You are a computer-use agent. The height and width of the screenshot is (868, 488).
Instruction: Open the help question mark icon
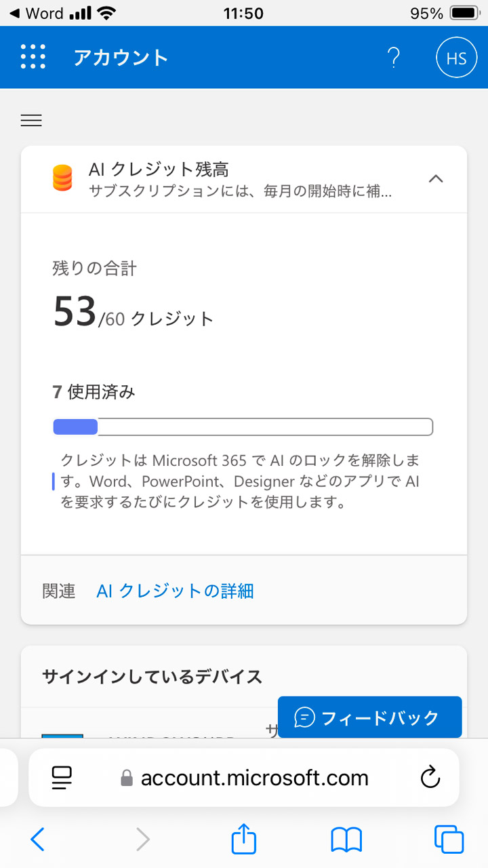pyautogui.click(x=393, y=58)
